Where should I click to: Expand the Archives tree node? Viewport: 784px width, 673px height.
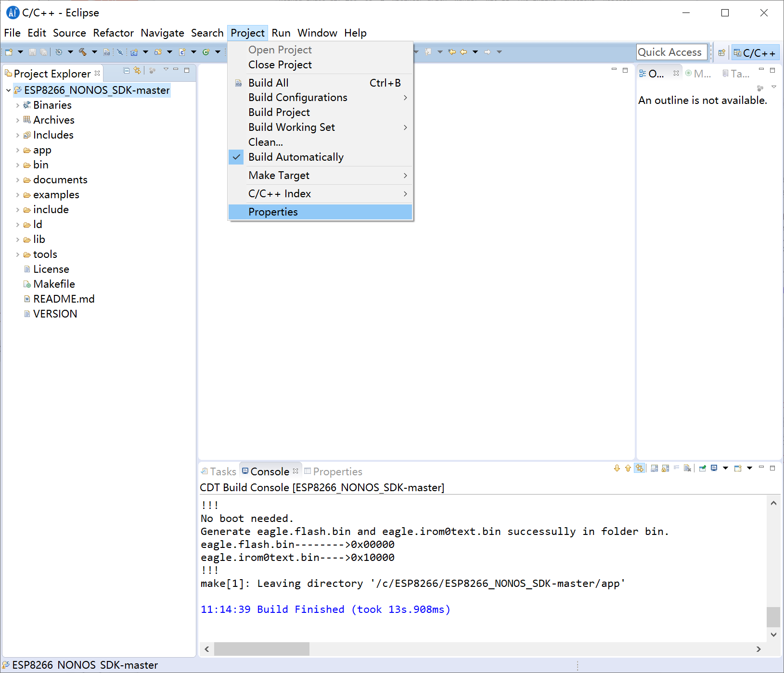18,120
